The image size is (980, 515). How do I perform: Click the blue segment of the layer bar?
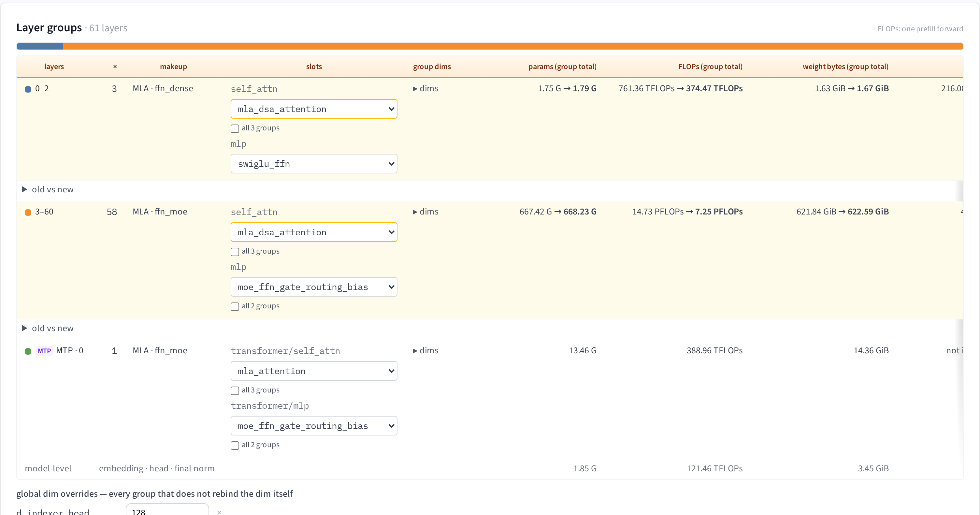coord(40,46)
